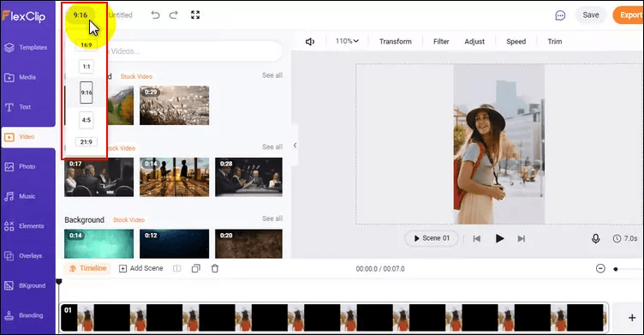Click the split scene icon
Viewport: 644px width, 335px height.
pyautogui.click(x=177, y=268)
